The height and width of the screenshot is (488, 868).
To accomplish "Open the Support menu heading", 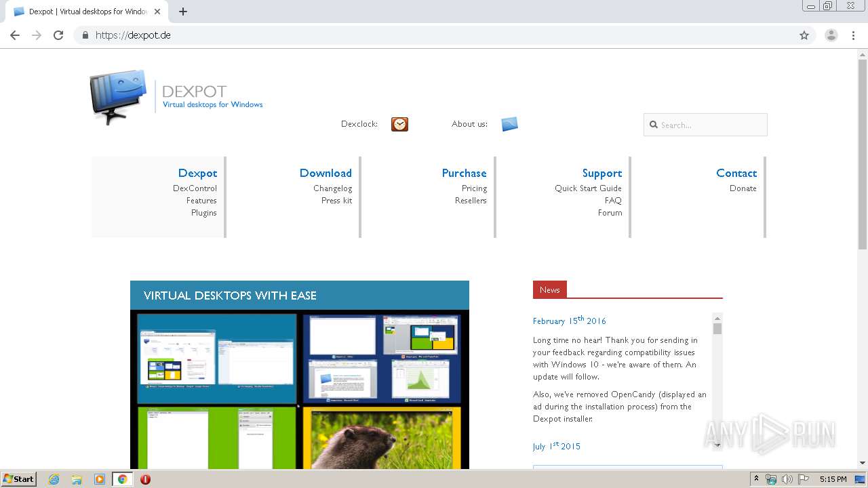I will pyautogui.click(x=601, y=173).
